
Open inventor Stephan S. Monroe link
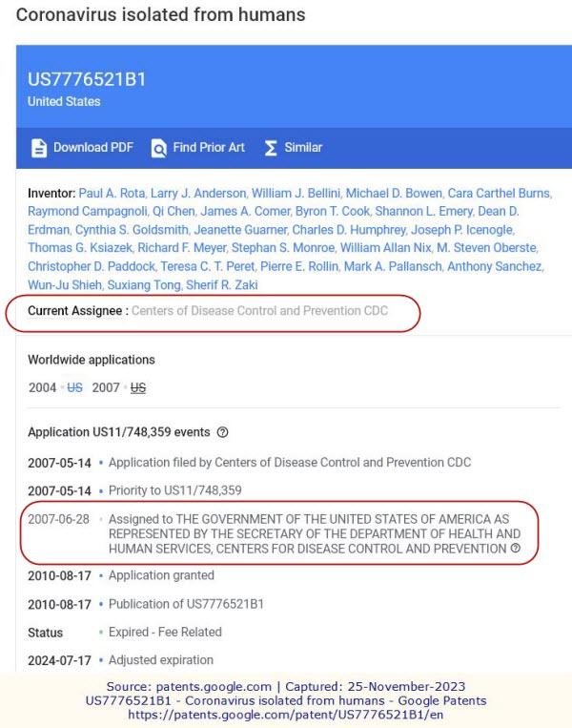(x=283, y=248)
